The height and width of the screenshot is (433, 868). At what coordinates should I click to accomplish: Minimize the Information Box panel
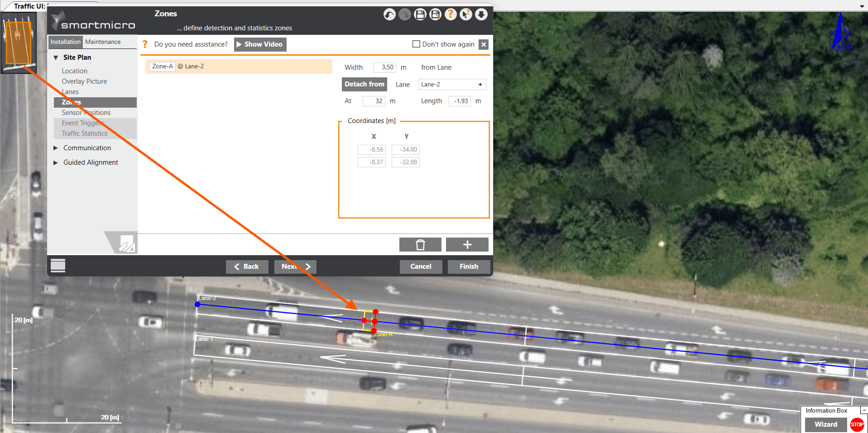coord(864,410)
